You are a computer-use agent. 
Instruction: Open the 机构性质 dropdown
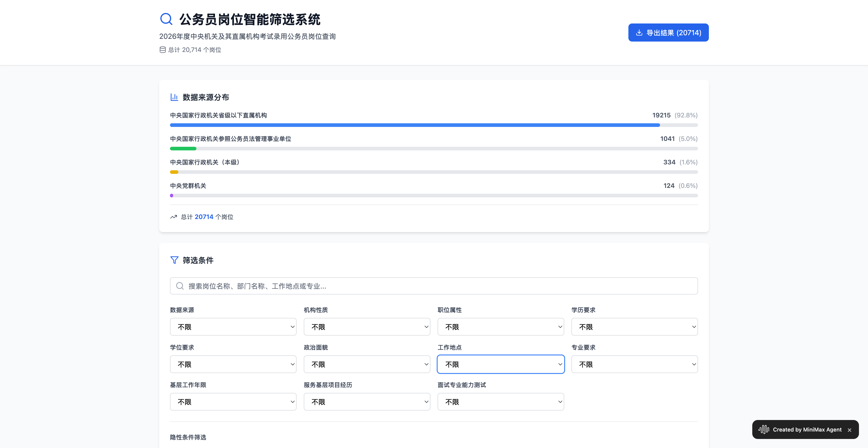367,327
